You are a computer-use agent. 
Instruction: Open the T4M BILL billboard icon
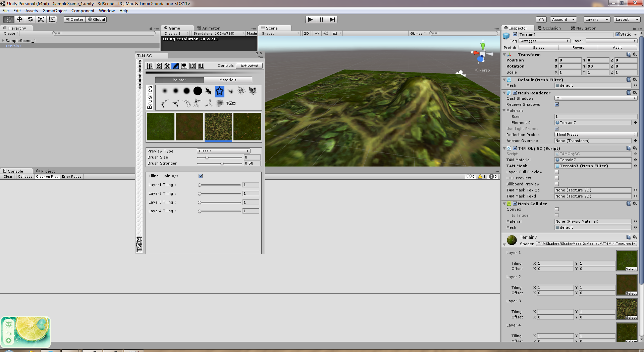(201, 66)
